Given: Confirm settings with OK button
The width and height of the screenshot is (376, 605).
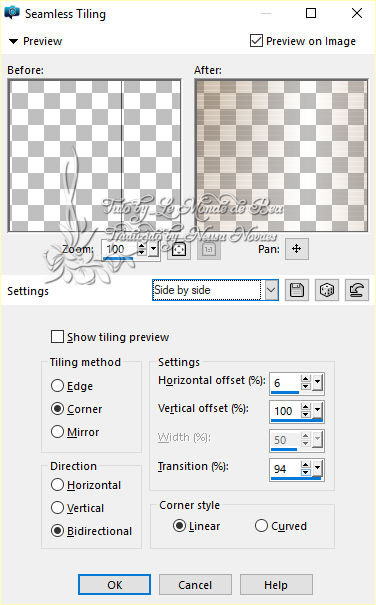Looking at the screenshot, I should [114, 585].
